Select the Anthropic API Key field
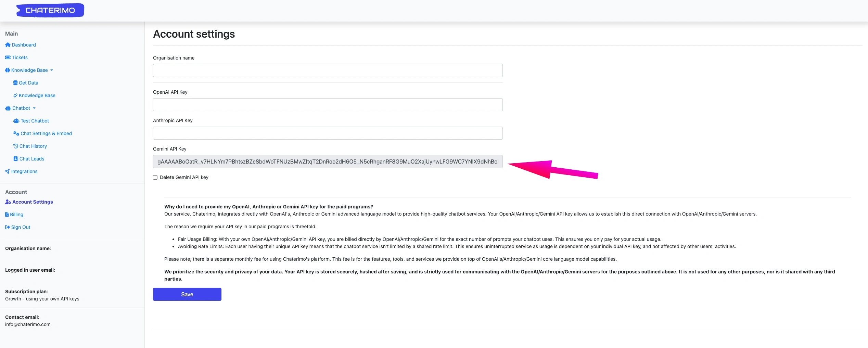The width and height of the screenshot is (868, 348). click(328, 133)
